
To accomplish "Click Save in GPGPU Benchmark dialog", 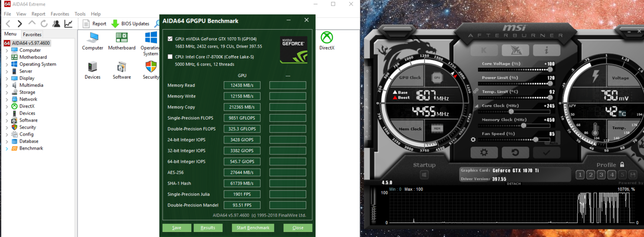I will point(177,228).
